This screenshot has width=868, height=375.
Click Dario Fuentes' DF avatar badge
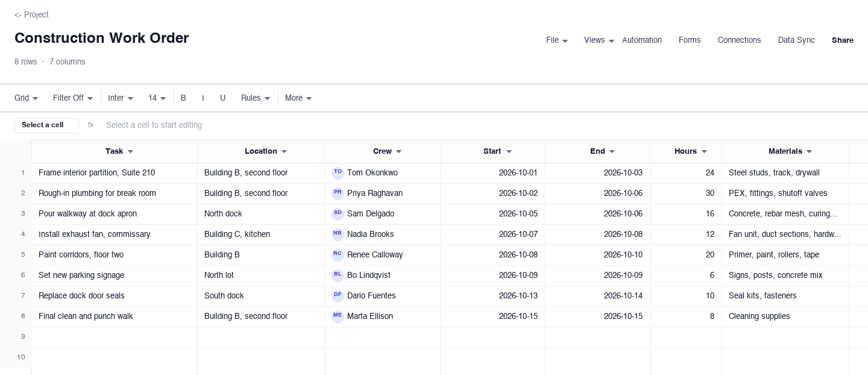(338, 296)
